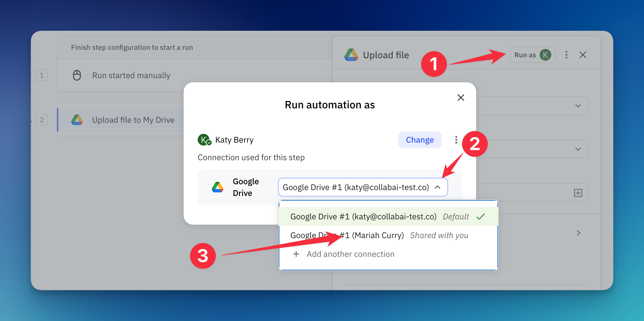Click the Run as K button
Viewport: 644px width, 321px height.
point(532,55)
